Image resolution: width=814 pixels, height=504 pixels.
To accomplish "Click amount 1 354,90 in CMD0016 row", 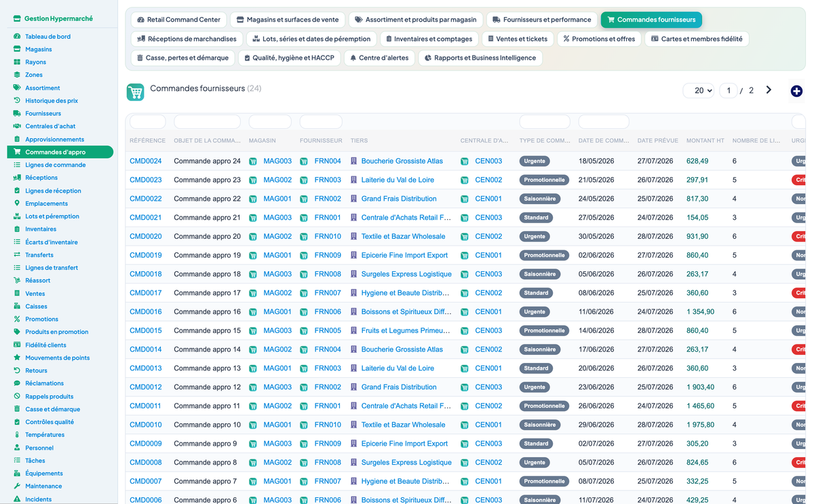I will [x=700, y=312].
